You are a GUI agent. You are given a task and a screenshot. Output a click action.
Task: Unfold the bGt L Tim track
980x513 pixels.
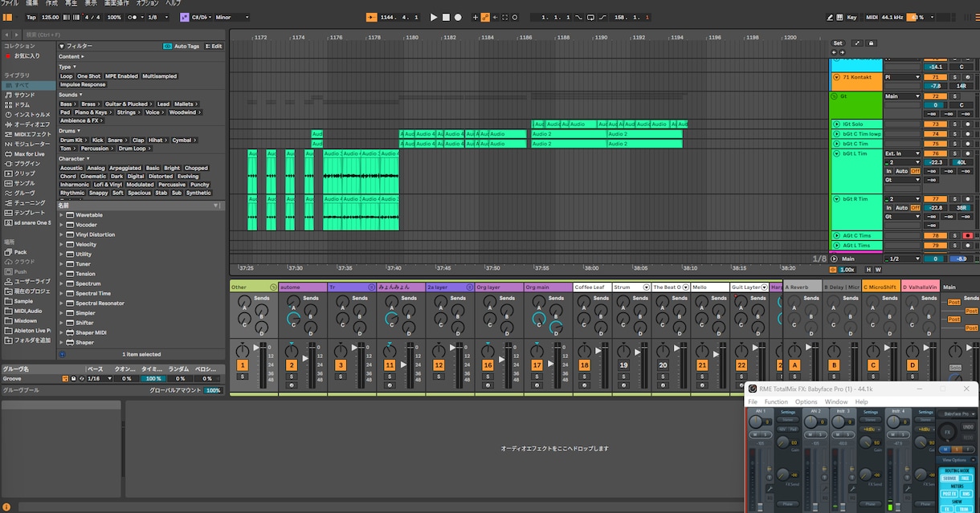tap(836, 153)
